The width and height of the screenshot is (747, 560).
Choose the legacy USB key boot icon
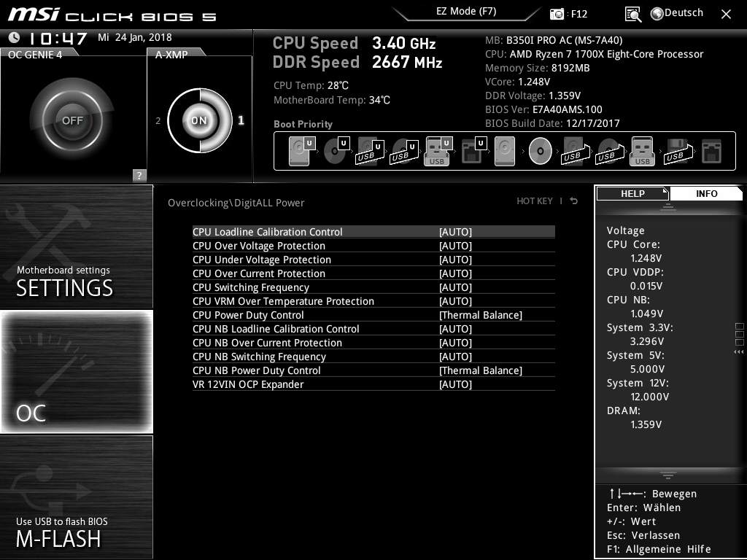coord(643,151)
